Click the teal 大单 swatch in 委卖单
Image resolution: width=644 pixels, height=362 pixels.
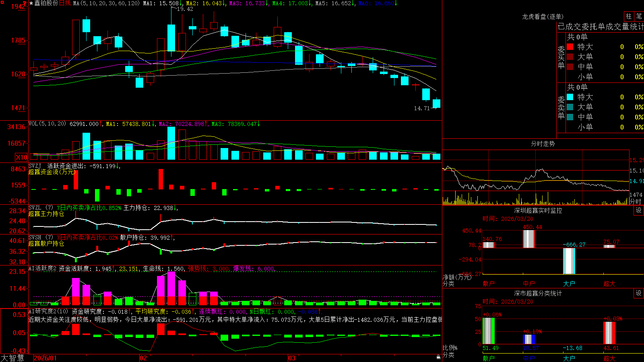tap(570, 107)
